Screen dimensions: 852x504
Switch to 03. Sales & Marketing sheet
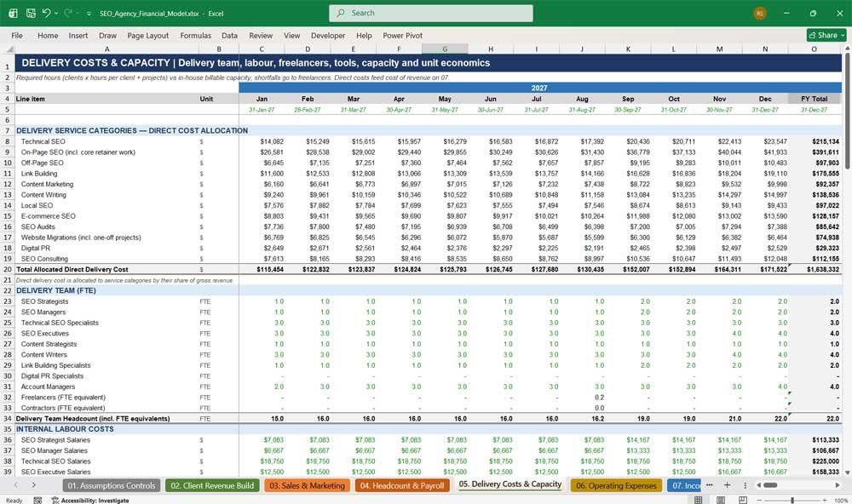pyautogui.click(x=307, y=485)
